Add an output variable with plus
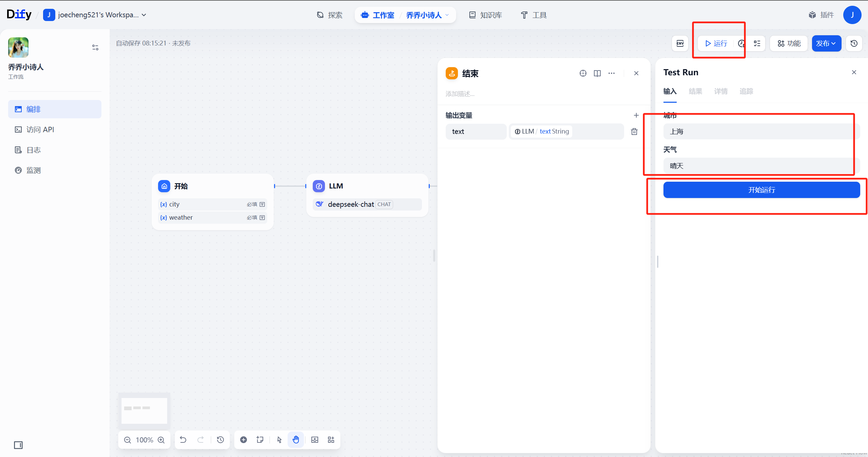Screen dimensions: 868x457 (636, 115)
